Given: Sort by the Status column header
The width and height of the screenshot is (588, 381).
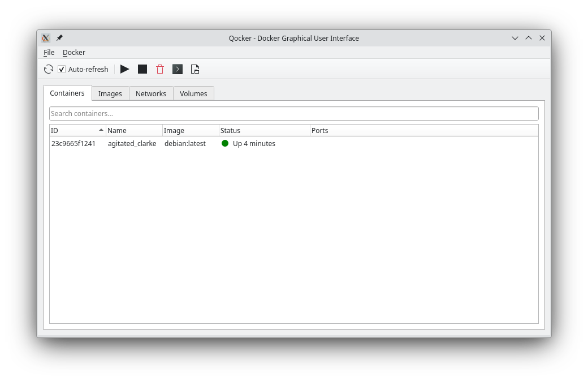Looking at the screenshot, I should 265,130.
